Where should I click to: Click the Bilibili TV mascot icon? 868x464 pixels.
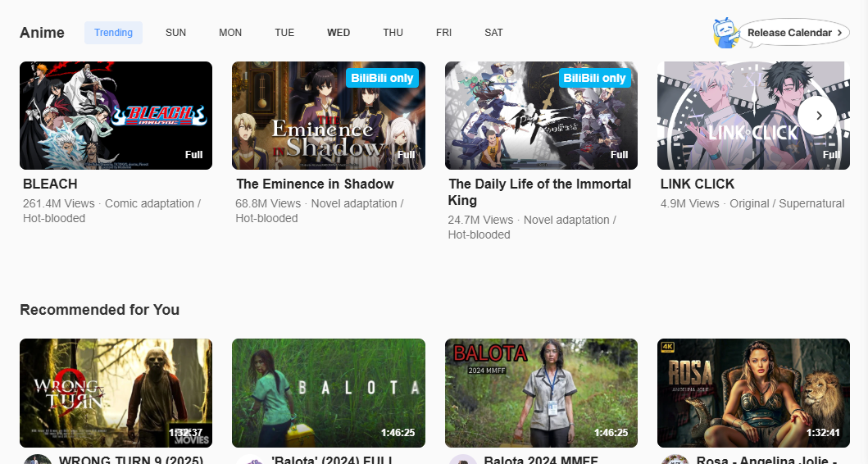[x=726, y=33]
